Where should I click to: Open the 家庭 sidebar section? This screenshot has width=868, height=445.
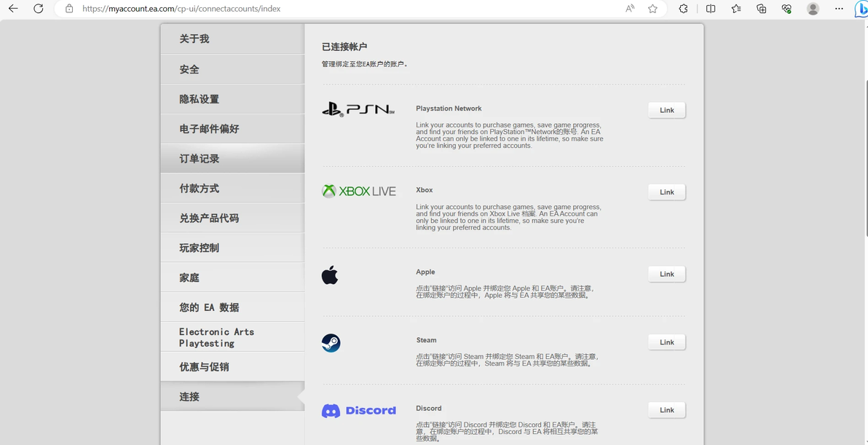(x=232, y=277)
